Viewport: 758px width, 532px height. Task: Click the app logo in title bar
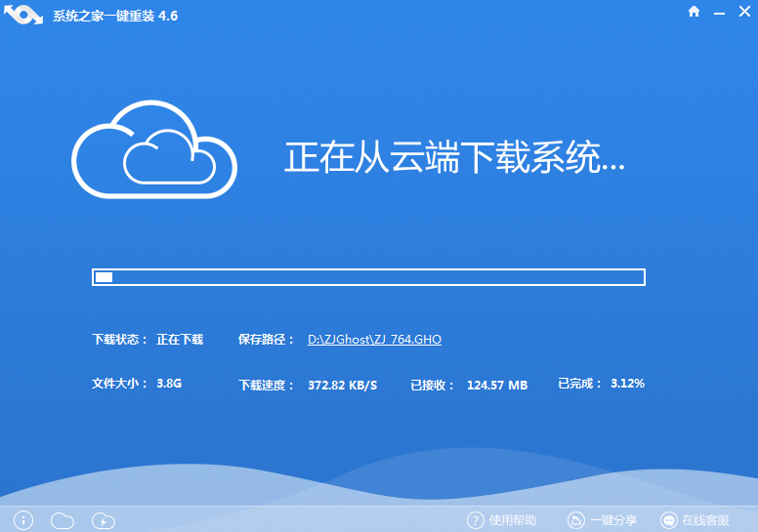click(x=24, y=17)
